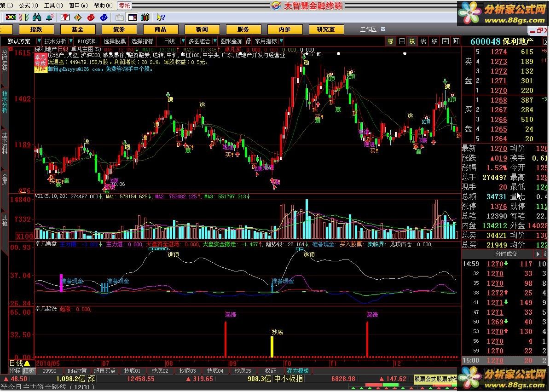Click 选择股票 in chart toolbar

115,41
